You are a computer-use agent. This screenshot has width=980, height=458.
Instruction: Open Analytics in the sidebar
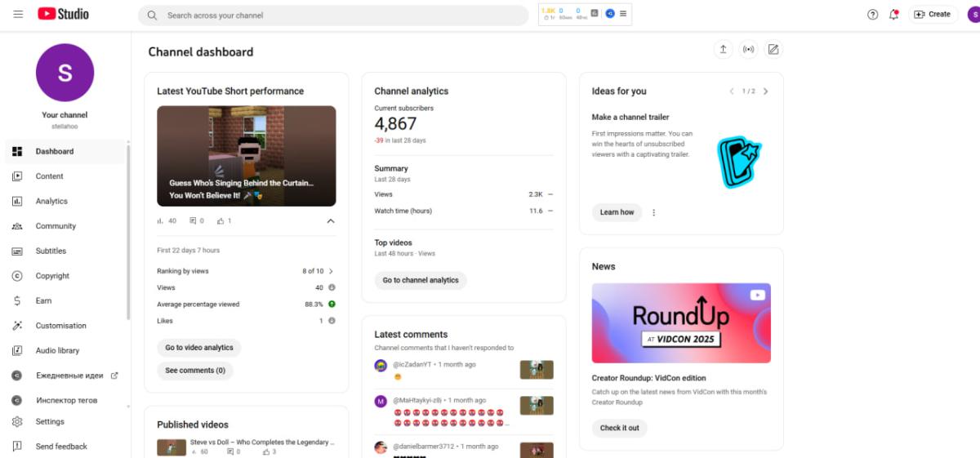67,201
